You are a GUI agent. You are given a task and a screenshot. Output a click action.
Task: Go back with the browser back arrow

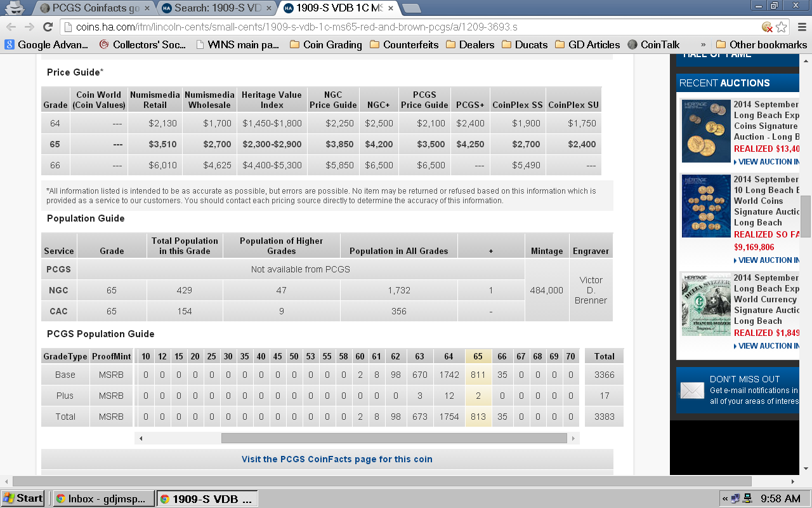click(11, 27)
